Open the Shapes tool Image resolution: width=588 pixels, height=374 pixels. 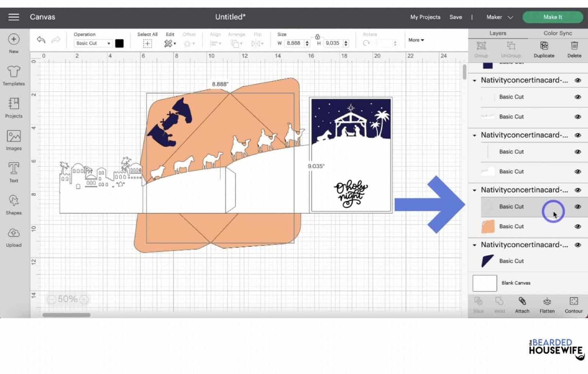pos(14,204)
